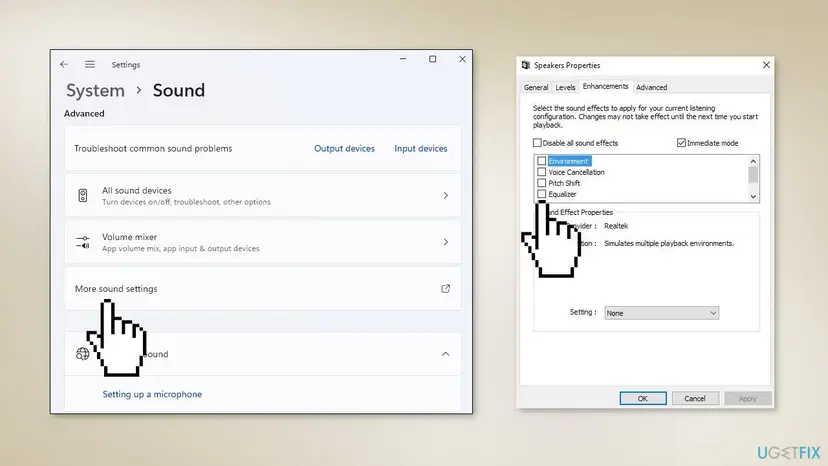Click Cancel in Speakers Properties
828x466 pixels.
695,398
